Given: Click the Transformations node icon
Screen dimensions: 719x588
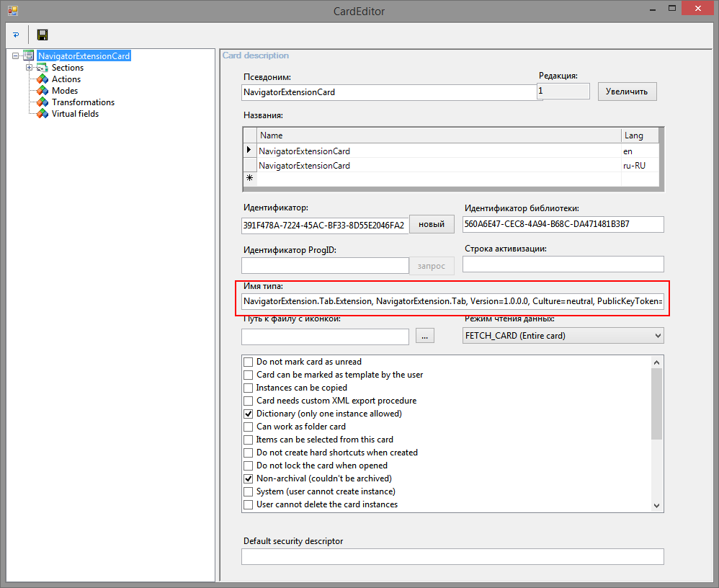Looking at the screenshot, I should click(x=43, y=102).
